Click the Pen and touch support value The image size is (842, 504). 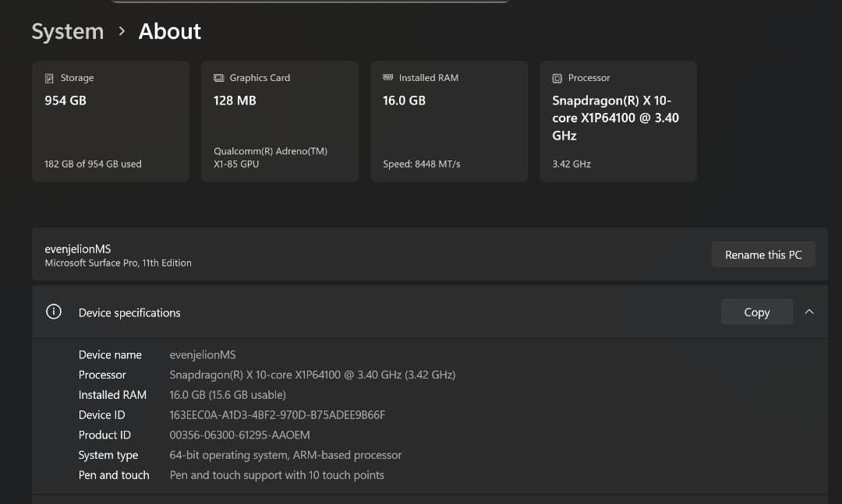[x=277, y=475]
